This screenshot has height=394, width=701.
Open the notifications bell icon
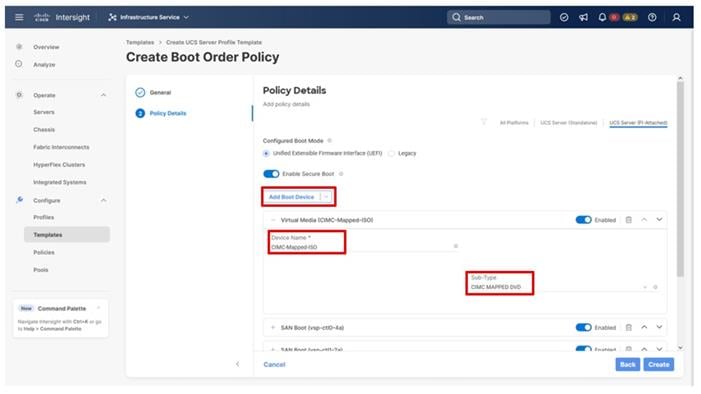(602, 17)
